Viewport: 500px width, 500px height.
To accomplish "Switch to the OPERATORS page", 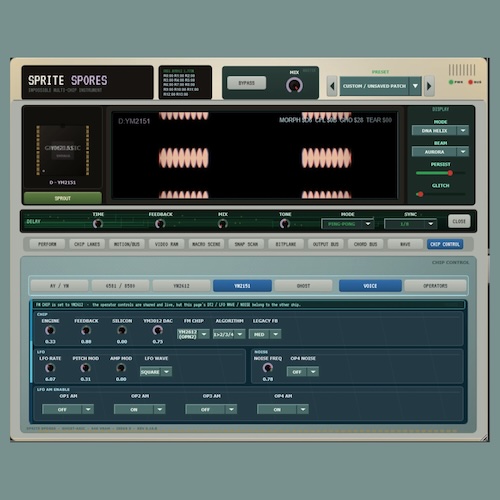I will coord(435,286).
